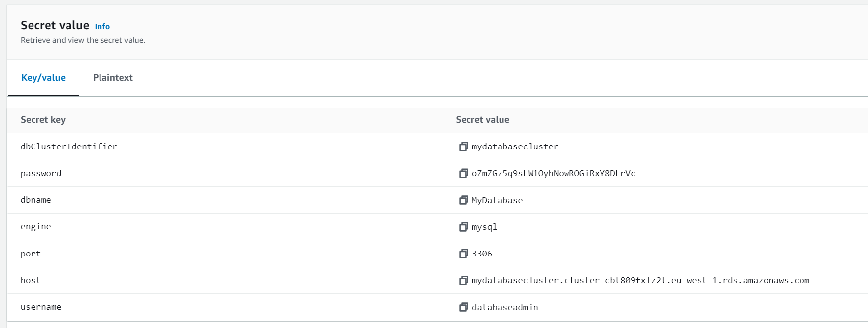This screenshot has width=868, height=328.
Task: Copy the password secret value
Action: (463, 173)
